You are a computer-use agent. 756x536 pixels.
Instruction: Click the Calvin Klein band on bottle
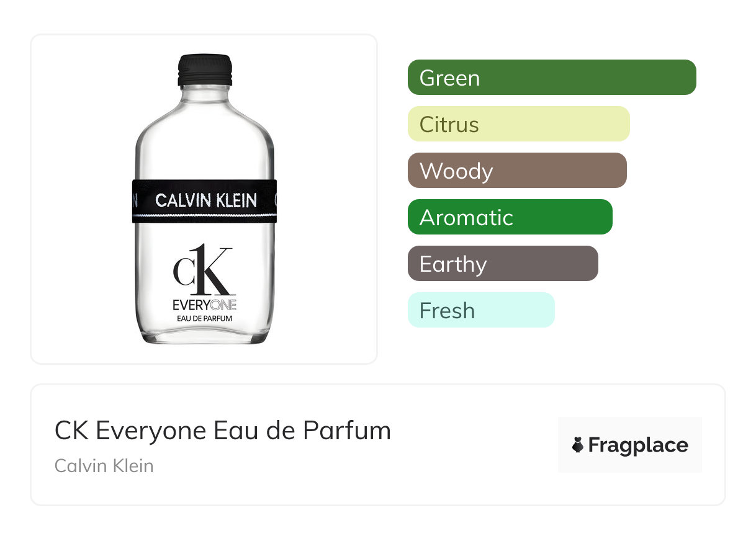pos(204,200)
